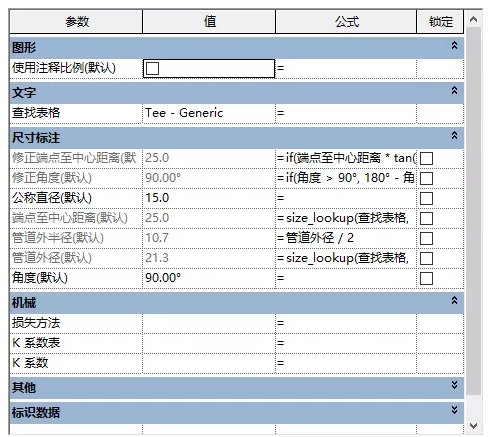
Task: Click the 公式 column header
Action: 346,22
